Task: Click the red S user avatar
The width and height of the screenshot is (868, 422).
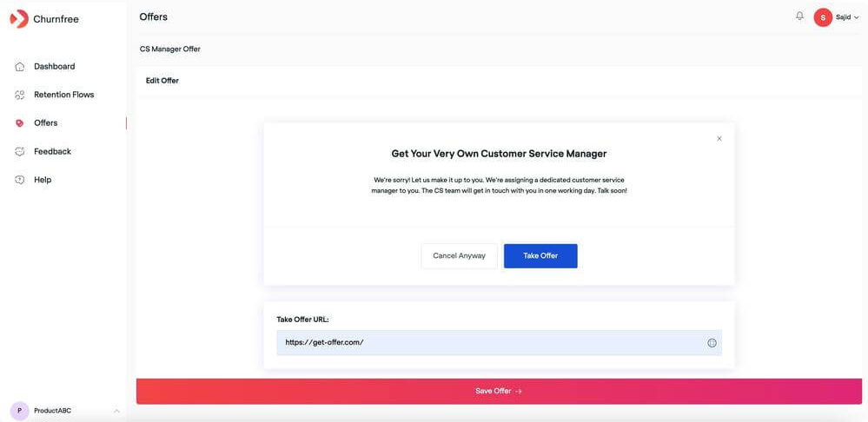Action: tap(823, 17)
